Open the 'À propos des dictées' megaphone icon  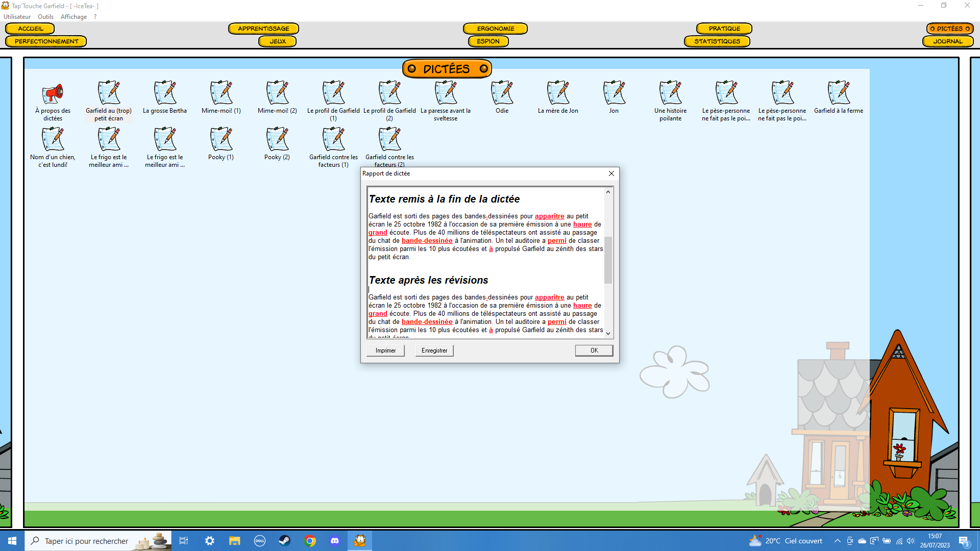click(53, 102)
